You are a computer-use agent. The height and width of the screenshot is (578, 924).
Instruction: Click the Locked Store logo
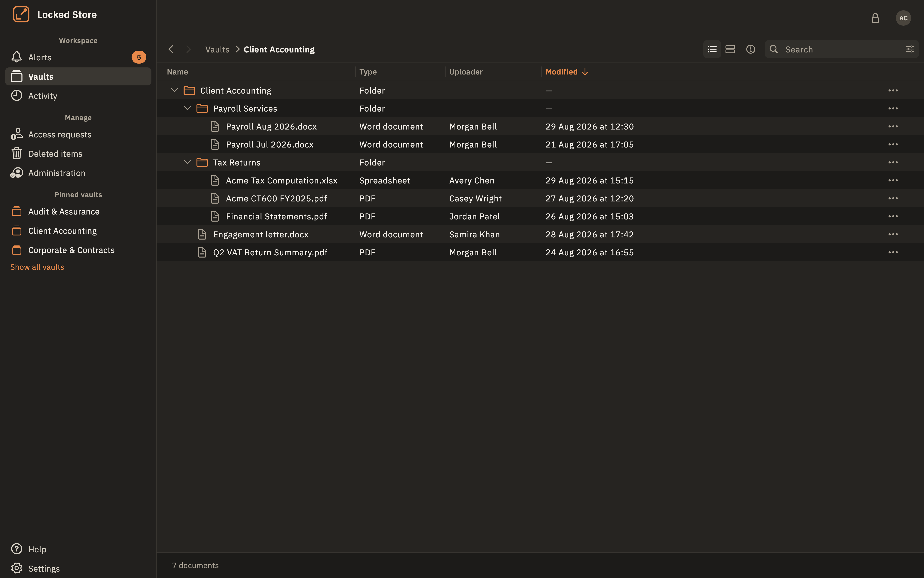click(x=21, y=15)
